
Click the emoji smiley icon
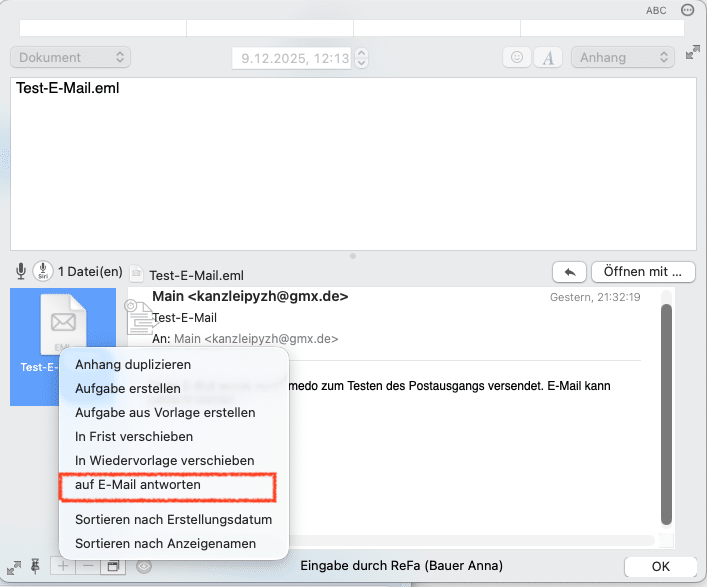pos(517,58)
